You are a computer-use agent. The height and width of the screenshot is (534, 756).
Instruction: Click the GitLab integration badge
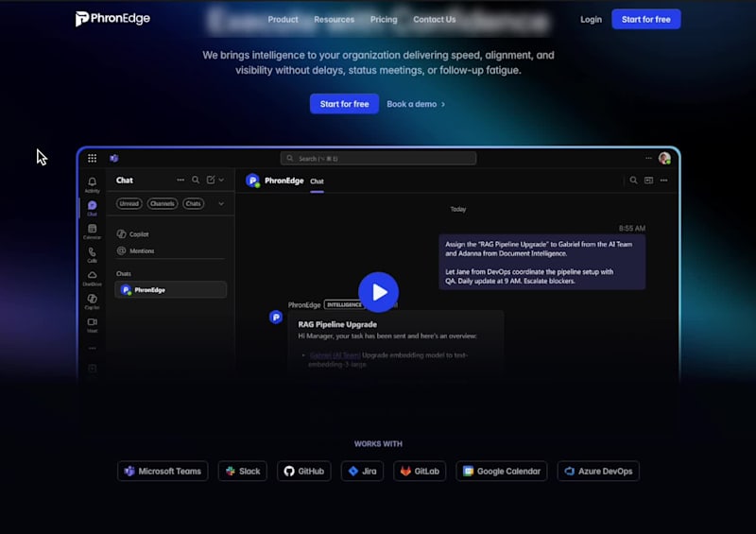tap(420, 471)
